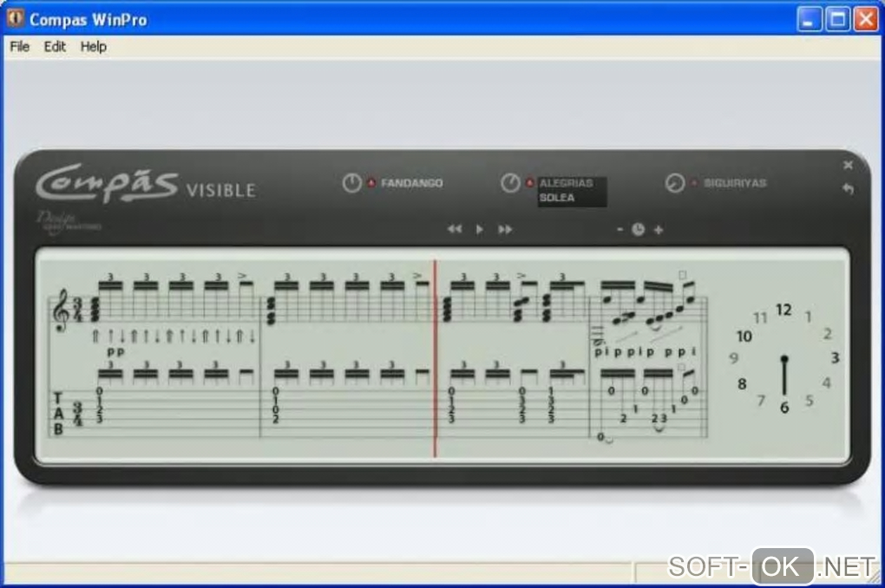Minimize the Compas WinPro window
885x588 pixels.
pyautogui.click(x=810, y=19)
